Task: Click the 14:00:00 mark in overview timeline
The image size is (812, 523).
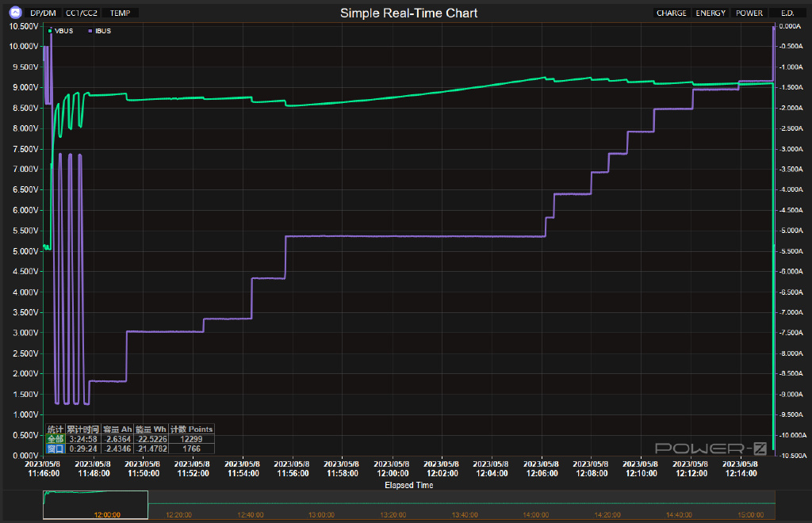Action: point(536,514)
